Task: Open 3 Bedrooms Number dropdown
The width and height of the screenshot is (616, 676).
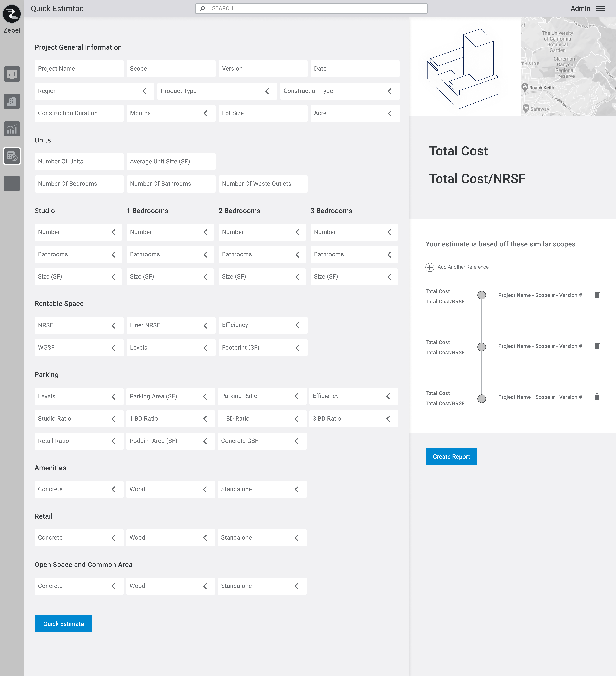Action: [354, 232]
